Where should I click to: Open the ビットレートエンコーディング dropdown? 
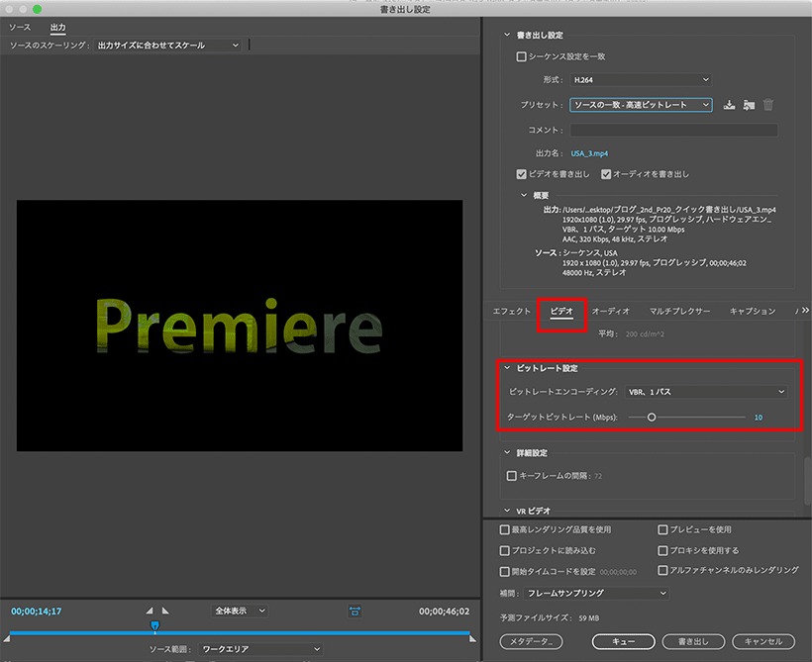tap(706, 392)
